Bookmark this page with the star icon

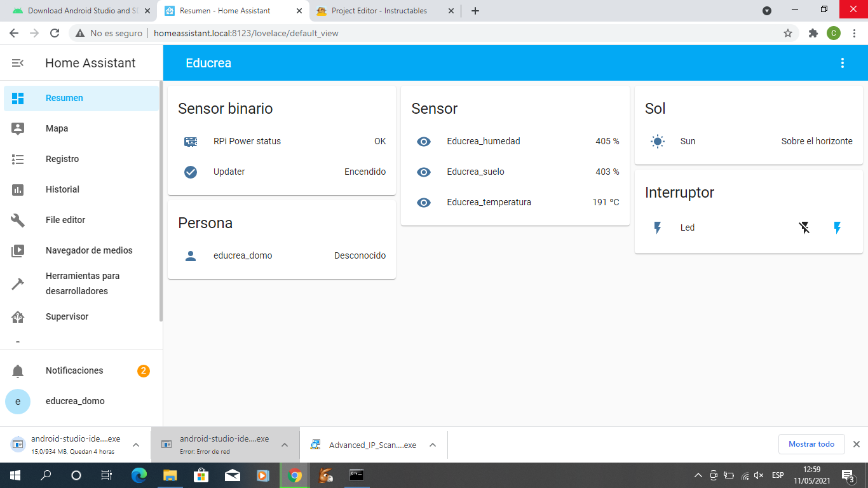click(x=788, y=33)
